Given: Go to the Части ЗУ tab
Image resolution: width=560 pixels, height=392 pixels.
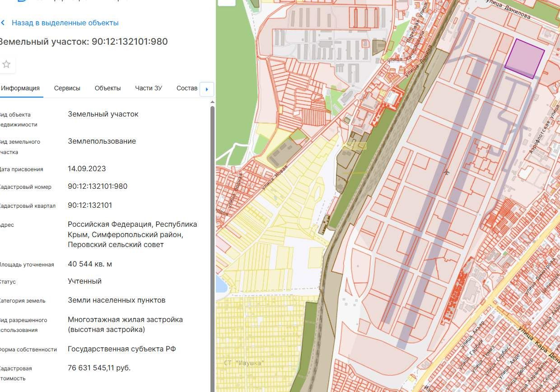Looking at the screenshot, I should coord(148,88).
